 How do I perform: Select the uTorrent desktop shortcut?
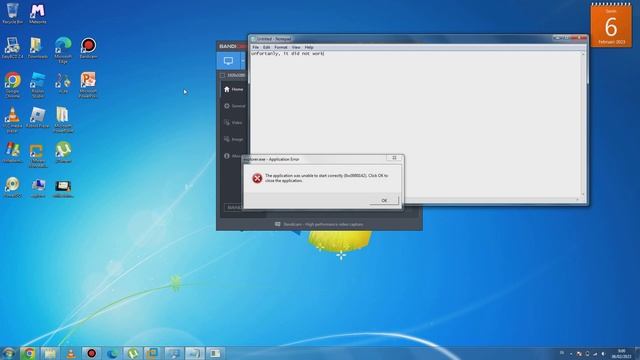pyautogui.click(x=63, y=153)
